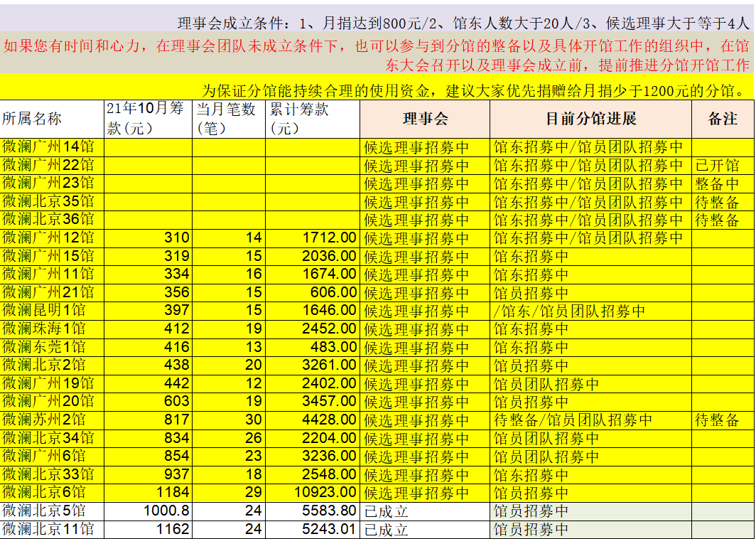
Task: Click the 备注 column header
Action: [x=722, y=119]
